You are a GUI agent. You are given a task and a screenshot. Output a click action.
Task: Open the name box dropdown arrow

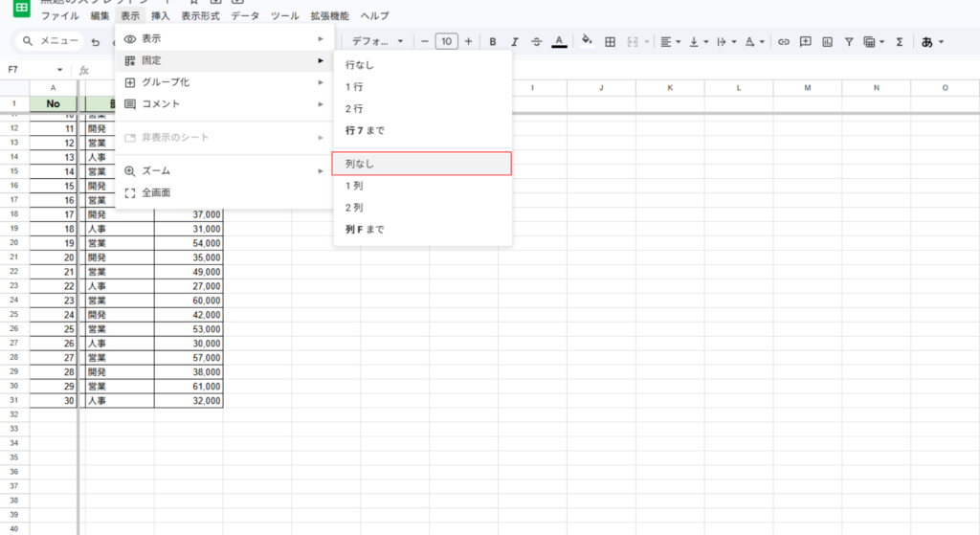(59, 70)
